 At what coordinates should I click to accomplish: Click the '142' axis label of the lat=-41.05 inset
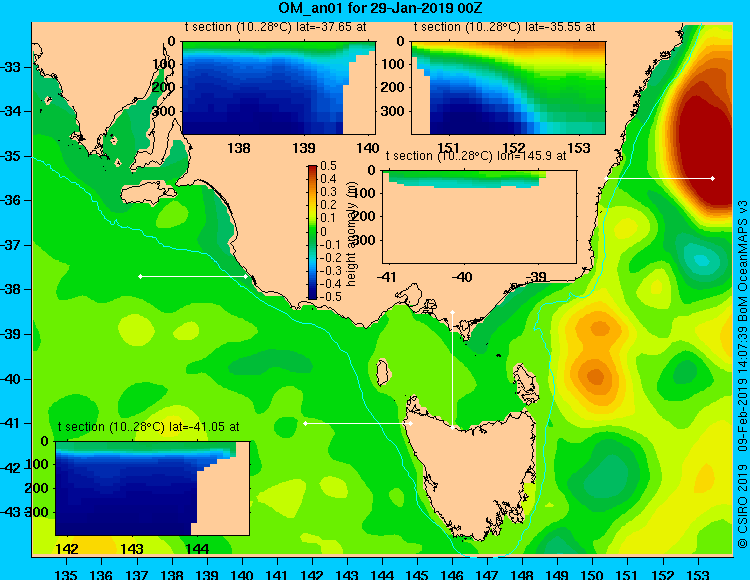point(67,549)
